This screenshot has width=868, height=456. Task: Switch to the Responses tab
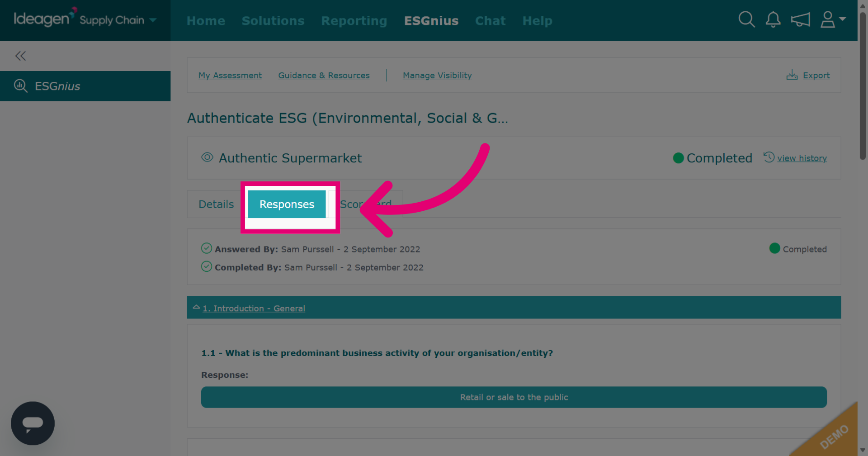(x=287, y=204)
